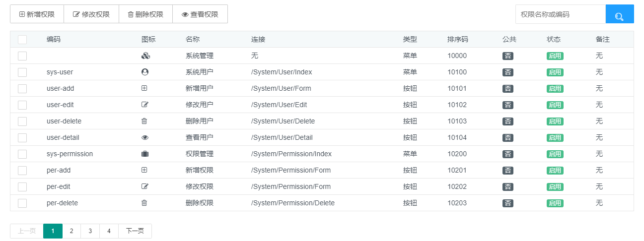
Task: Click the 新增权限 button
Action: pyautogui.click(x=37, y=14)
